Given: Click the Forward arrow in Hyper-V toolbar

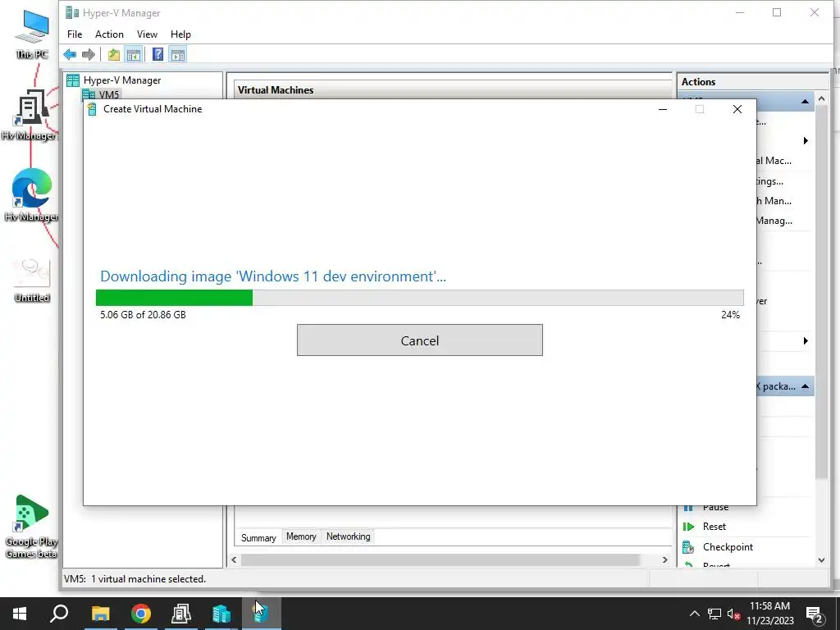Looking at the screenshot, I should [x=89, y=54].
